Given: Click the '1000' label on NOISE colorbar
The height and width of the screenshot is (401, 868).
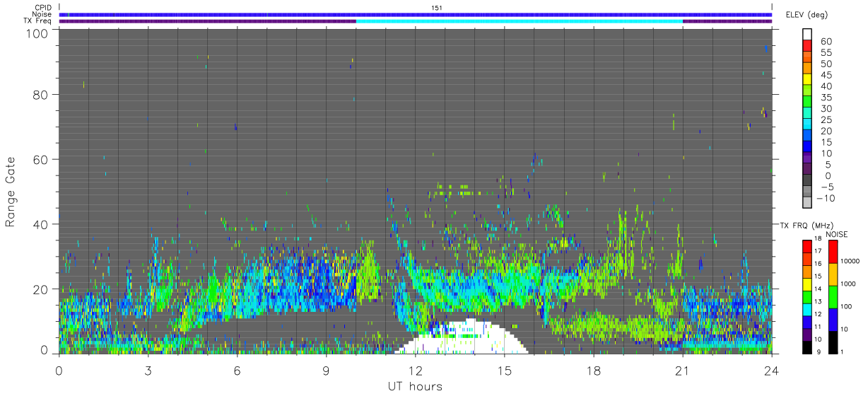Looking at the screenshot, I should pos(849,284).
